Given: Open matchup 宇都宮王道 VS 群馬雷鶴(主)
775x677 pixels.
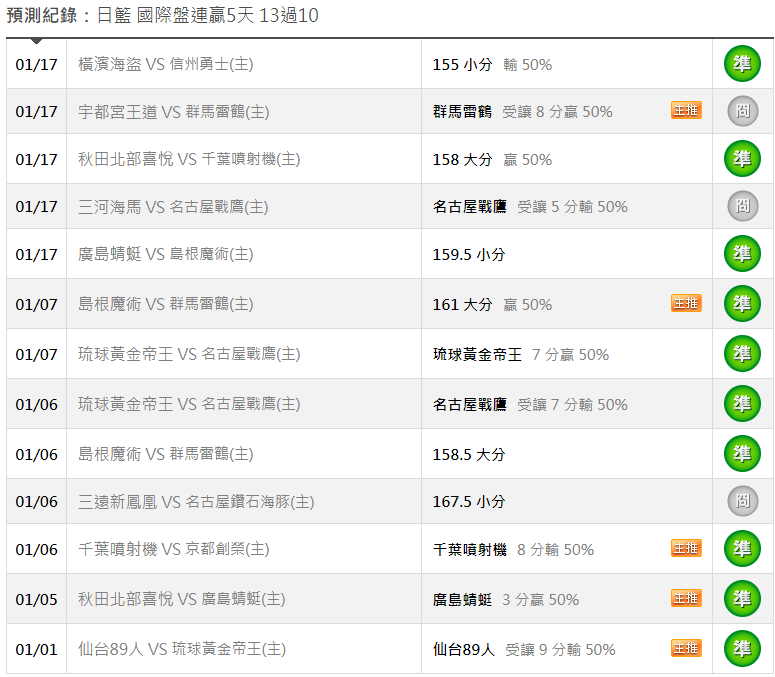Looking at the screenshot, I should coord(173,112).
